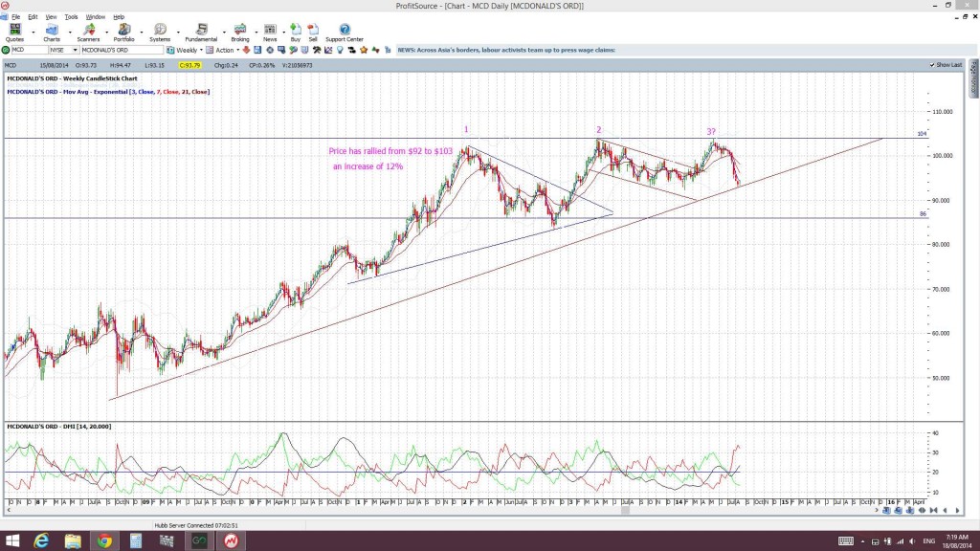The width and height of the screenshot is (980, 551).
Task: Open File Explorer from the taskbar
Action: click(73, 540)
